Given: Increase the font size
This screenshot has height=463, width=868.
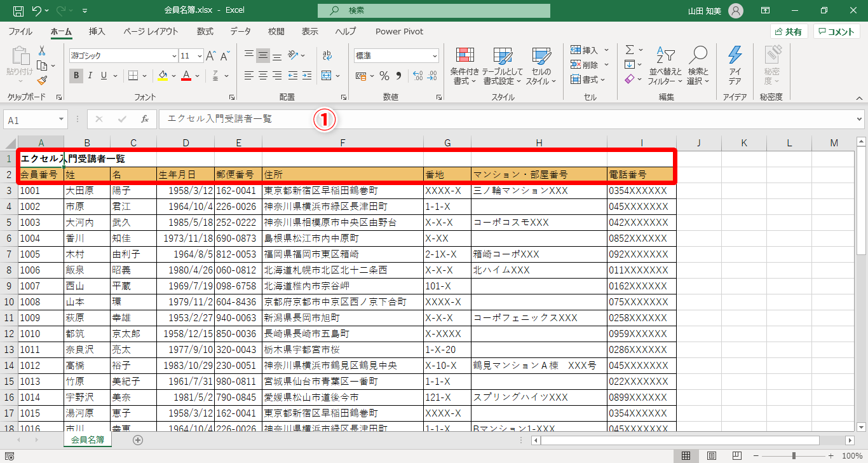Looking at the screenshot, I should [x=211, y=56].
